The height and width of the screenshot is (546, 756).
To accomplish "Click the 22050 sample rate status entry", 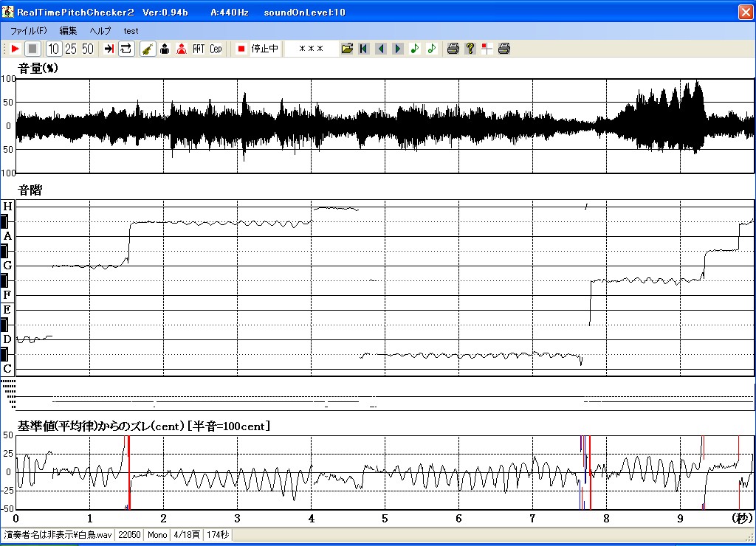I will tap(129, 535).
